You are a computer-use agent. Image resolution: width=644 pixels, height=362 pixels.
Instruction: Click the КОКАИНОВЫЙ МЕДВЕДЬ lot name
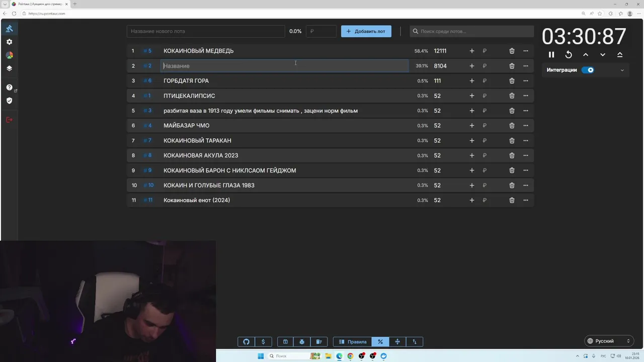(x=198, y=51)
